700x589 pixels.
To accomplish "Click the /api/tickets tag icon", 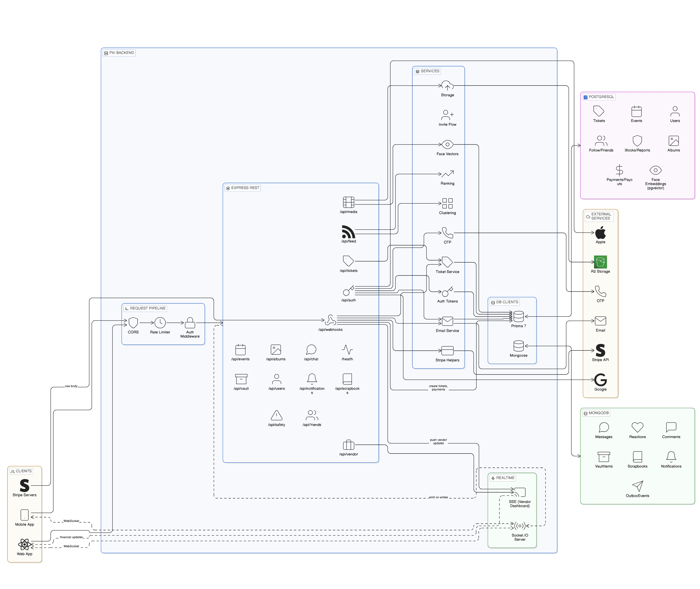I will point(348,261).
